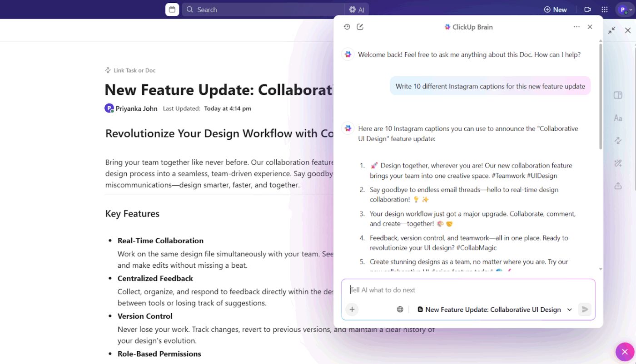This screenshot has height=364, width=636.
Task: Open Priyanka John's profile avatar
Action: point(109,108)
